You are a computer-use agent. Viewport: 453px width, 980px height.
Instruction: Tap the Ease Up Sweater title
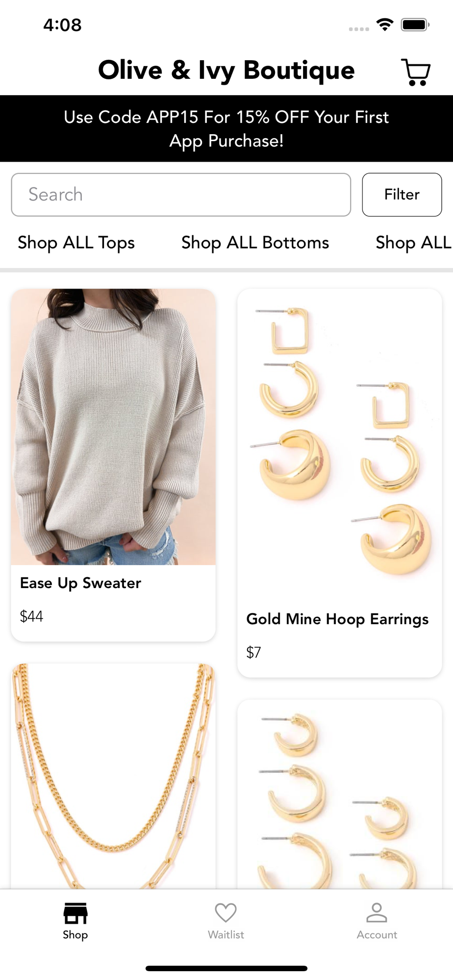(x=80, y=583)
